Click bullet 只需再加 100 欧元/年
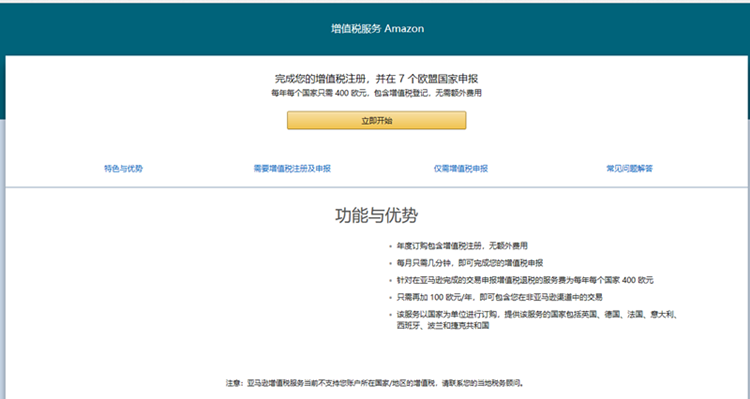This screenshot has width=750, height=399. coord(499,298)
